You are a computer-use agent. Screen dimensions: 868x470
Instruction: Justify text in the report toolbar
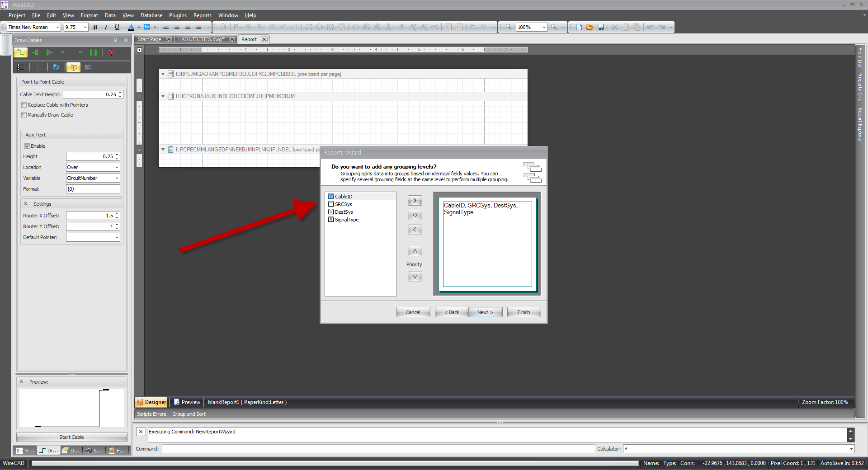[x=198, y=27]
